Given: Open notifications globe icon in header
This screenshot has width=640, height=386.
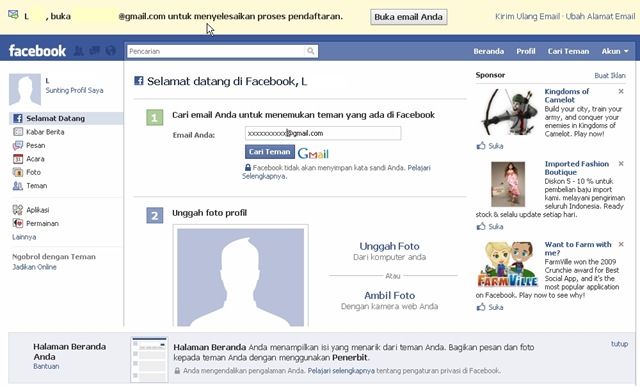Looking at the screenshot, I should [111, 51].
